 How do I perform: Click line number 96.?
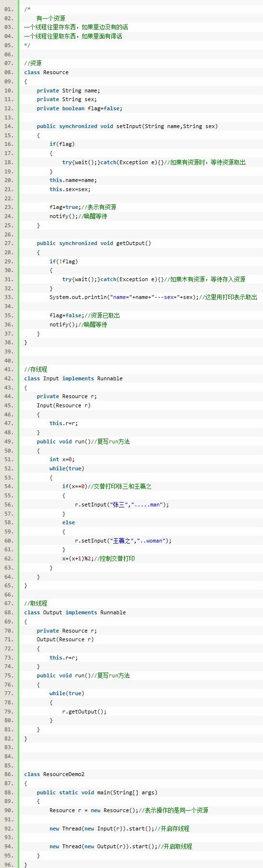click(9, 865)
